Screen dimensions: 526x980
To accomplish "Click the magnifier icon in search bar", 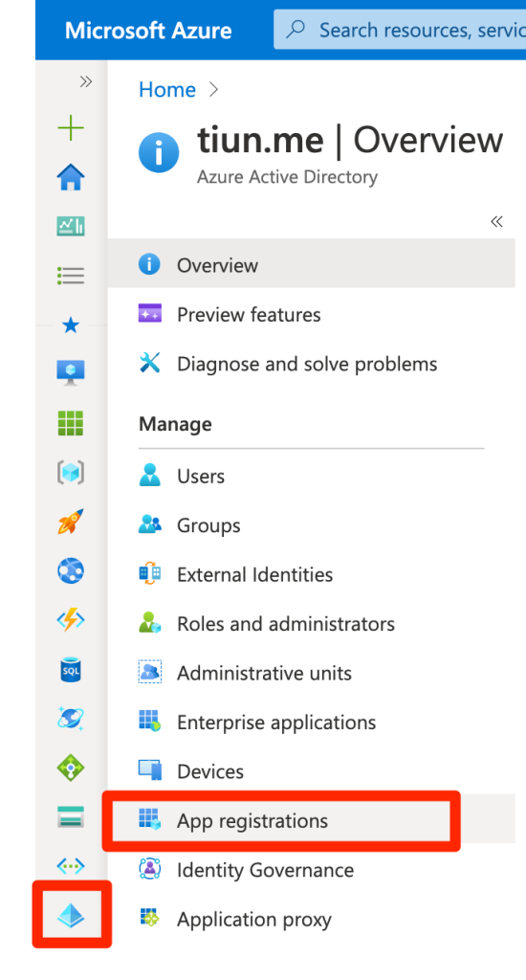I will coord(295,30).
